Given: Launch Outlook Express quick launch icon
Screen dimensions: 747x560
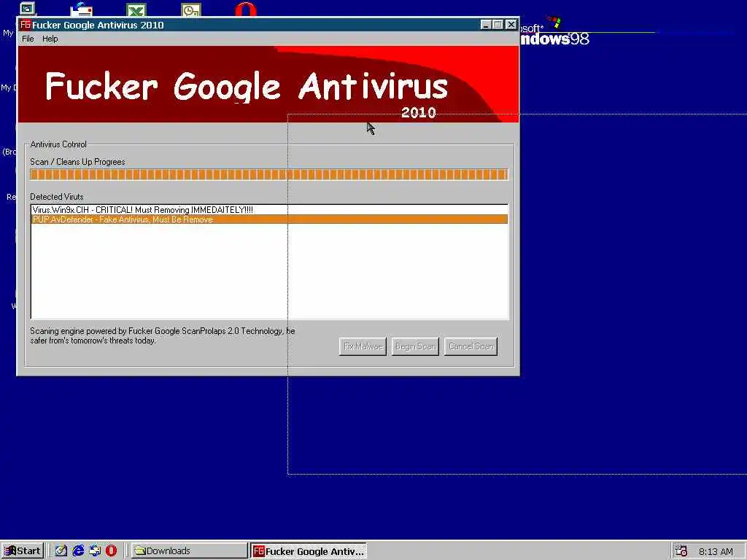Looking at the screenshot, I should click(95, 551).
